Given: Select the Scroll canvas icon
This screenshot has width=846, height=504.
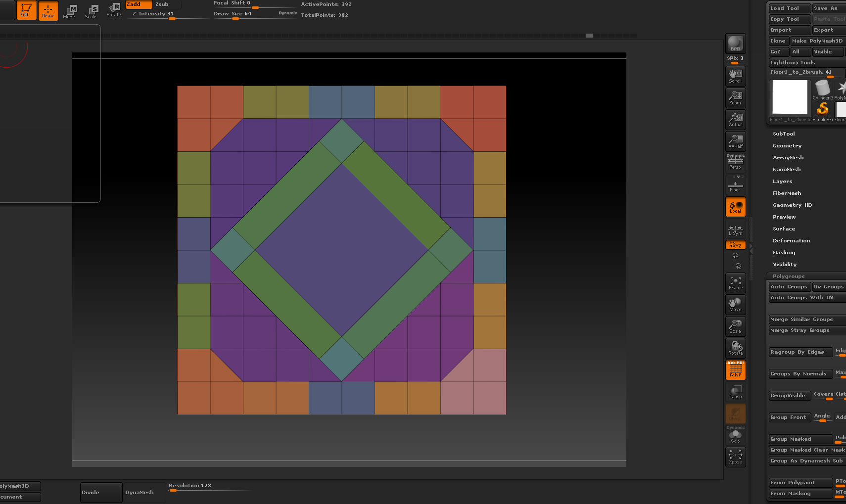Looking at the screenshot, I should click(x=735, y=75).
